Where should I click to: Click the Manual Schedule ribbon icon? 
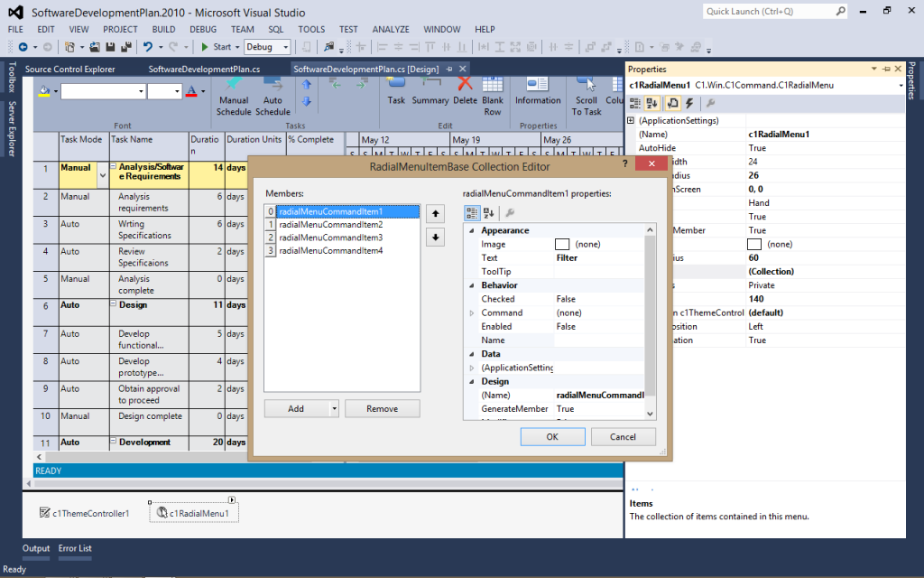point(234,84)
